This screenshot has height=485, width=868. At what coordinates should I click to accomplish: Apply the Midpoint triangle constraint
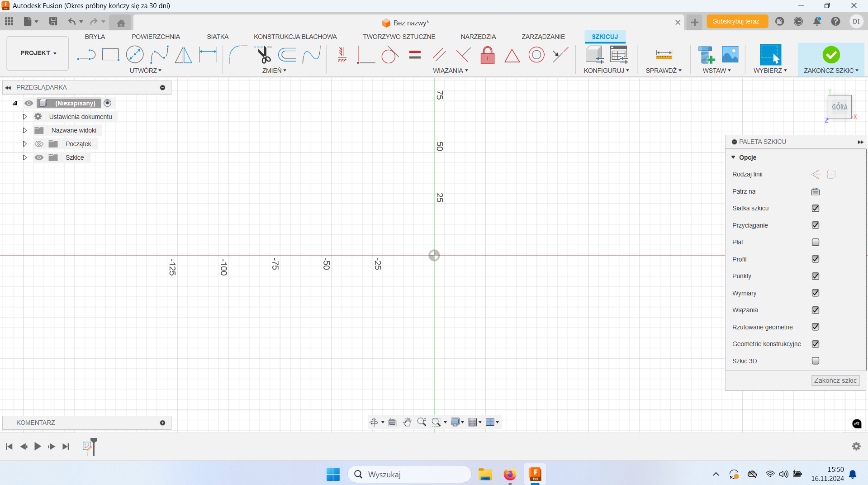(512, 55)
